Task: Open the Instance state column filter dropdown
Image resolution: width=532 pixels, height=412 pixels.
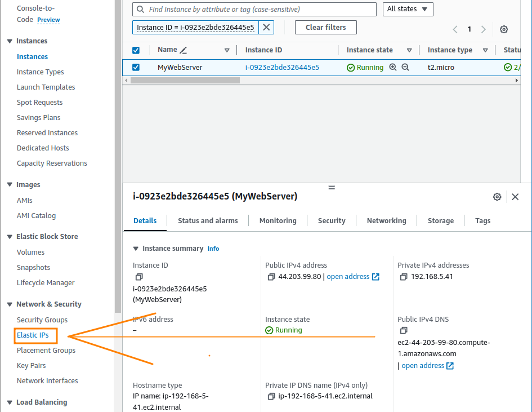Action: pos(409,50)
